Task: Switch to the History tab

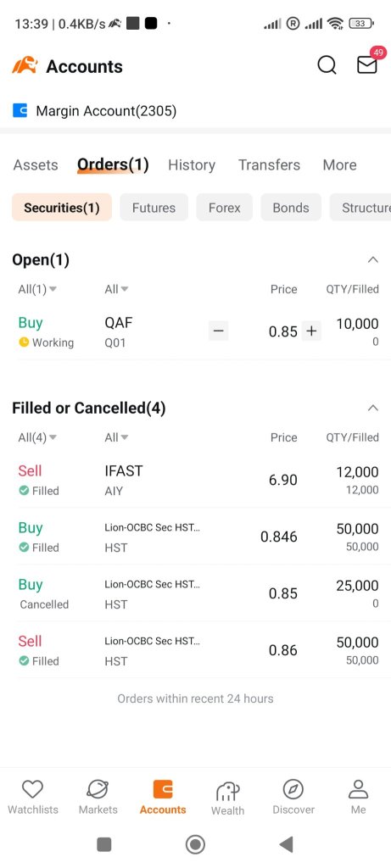Action: tap(192, 165)
